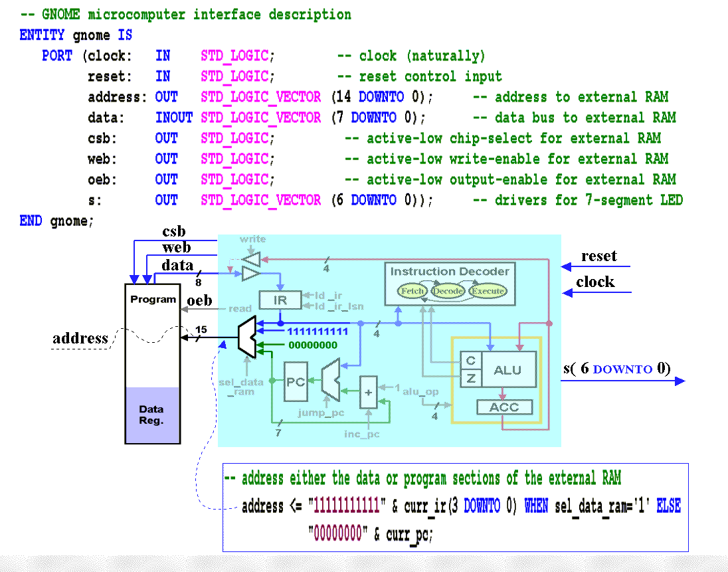Click the 'END gnome;' line
The height and width of the screenshot is (572, 728).
click(56, 221)
